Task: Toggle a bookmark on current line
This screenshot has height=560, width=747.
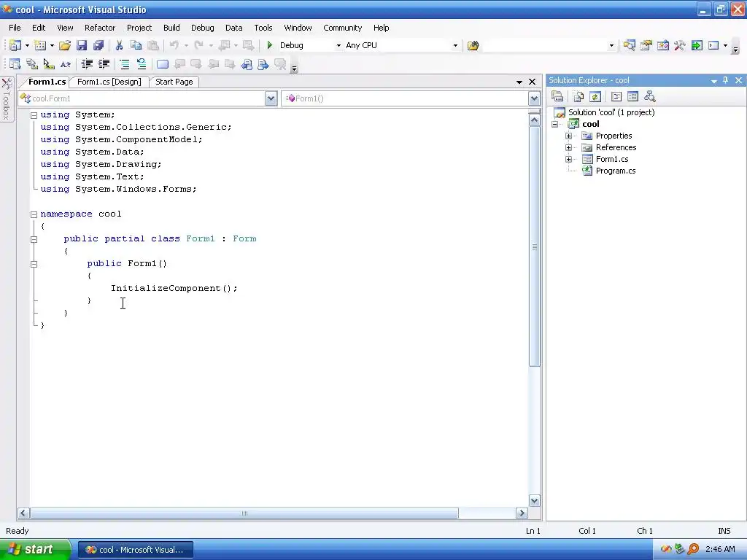Action: pos(163,64)
